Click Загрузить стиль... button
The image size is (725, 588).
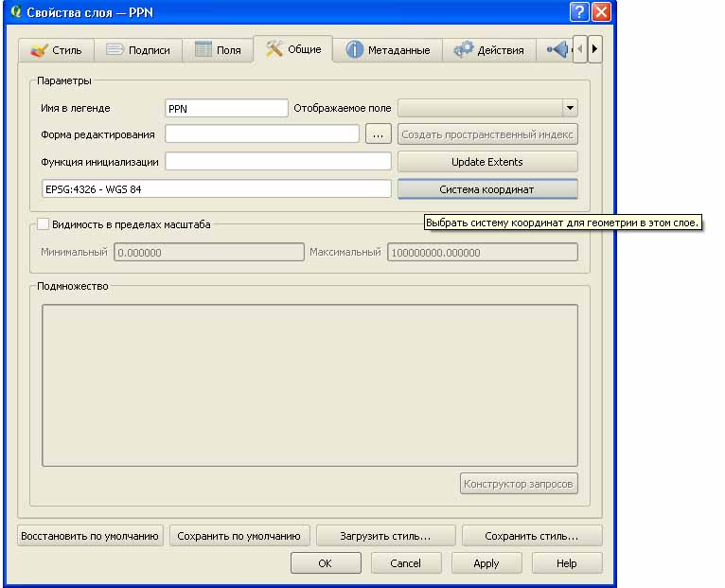[x=385, y=536]
